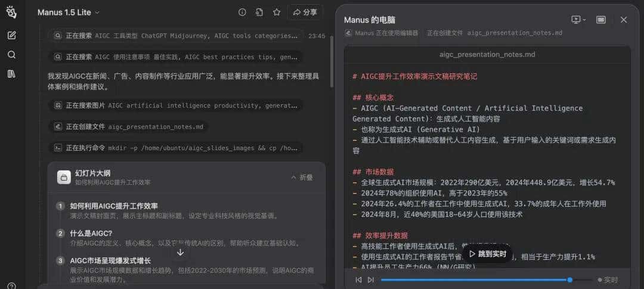
Task: Skip to previous step in playback bar
Action: [358, 280]
